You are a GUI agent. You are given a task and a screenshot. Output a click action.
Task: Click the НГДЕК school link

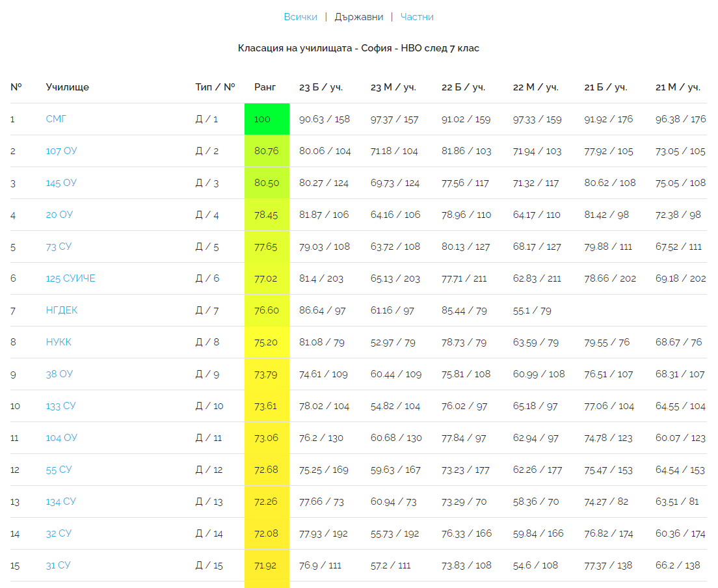click(x=62, y=310)
